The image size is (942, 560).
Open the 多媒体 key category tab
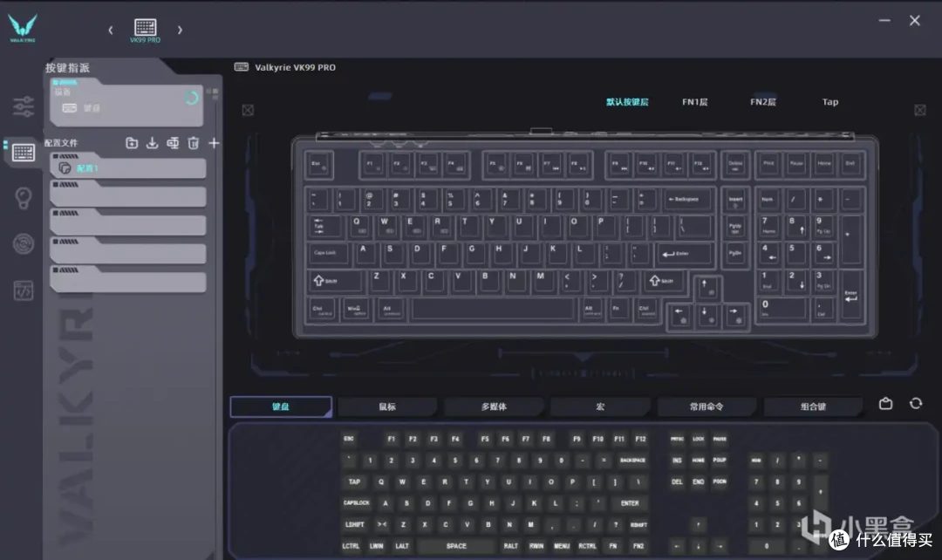click(x=494, y=406)
